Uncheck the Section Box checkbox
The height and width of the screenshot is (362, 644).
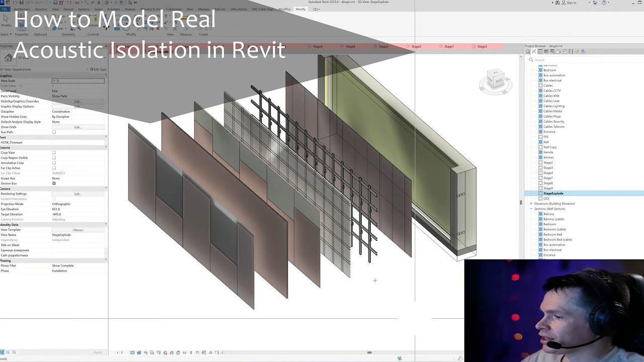point(54,184)
